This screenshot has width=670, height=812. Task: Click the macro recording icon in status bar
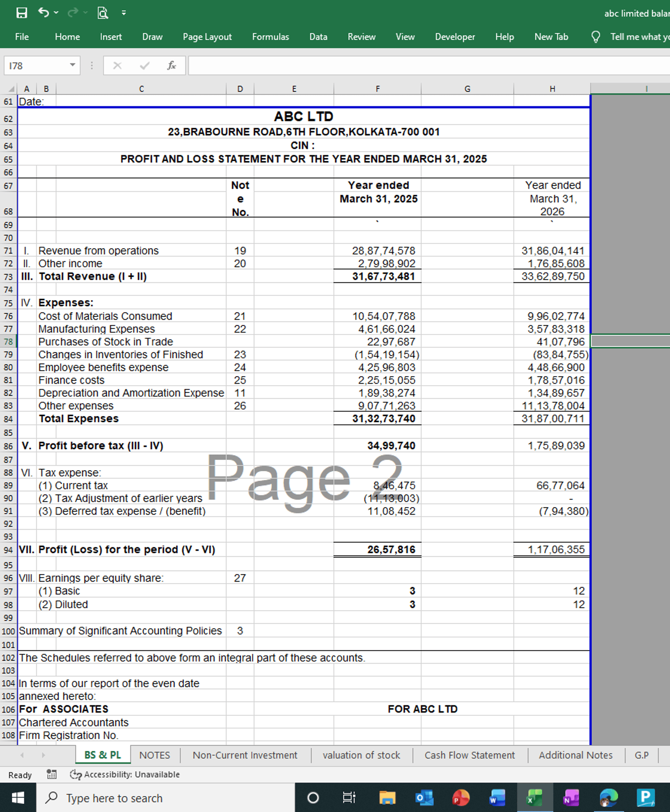coord(51,774)
